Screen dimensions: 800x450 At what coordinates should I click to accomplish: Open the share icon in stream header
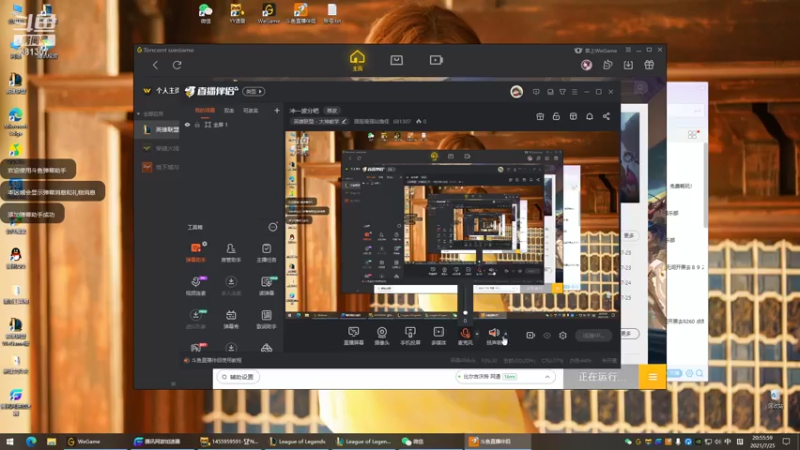pyautogui.click(x=606, y=116)
